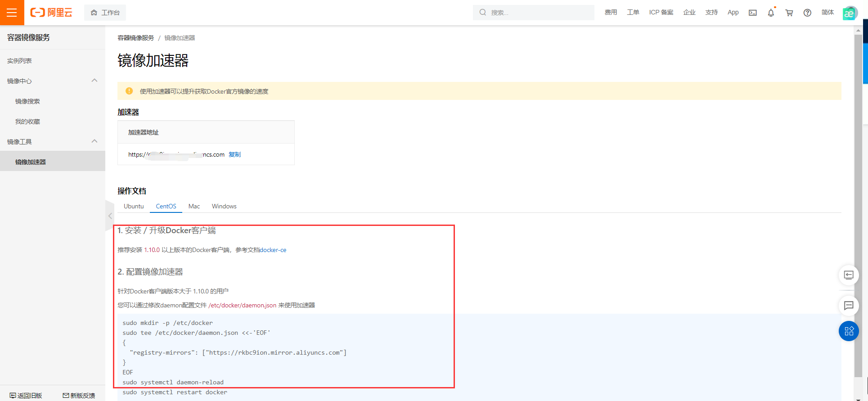Open the docker-ce documentation link

coord(273,250)
